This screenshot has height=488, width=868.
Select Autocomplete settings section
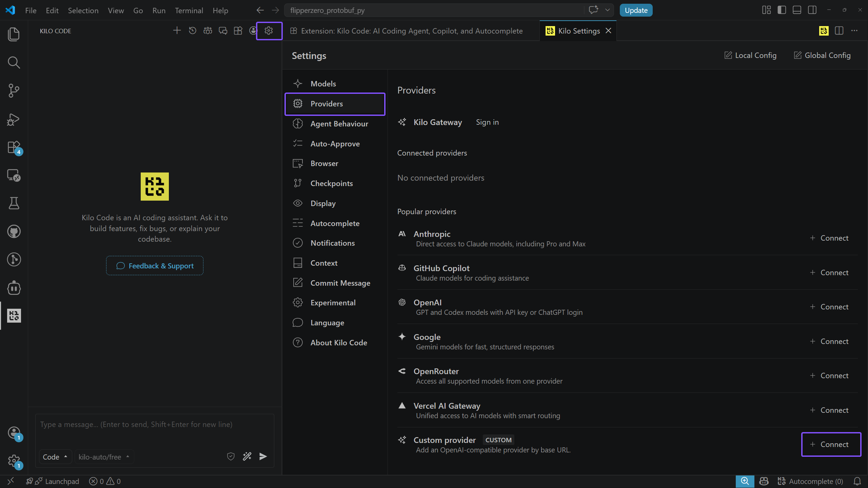[335, 223]
